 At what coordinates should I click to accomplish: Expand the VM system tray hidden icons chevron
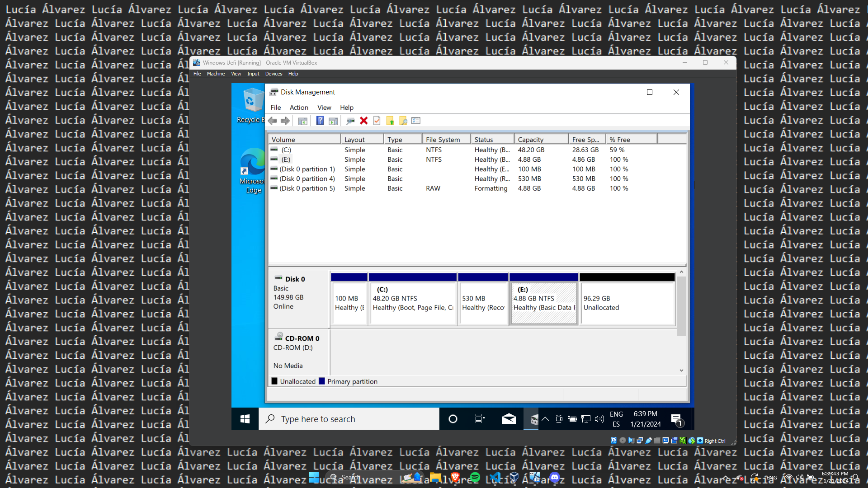[x=545, y=419]
